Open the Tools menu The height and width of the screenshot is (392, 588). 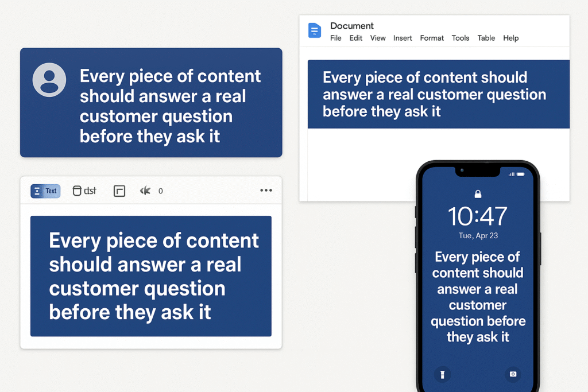[x=461, y=38]
